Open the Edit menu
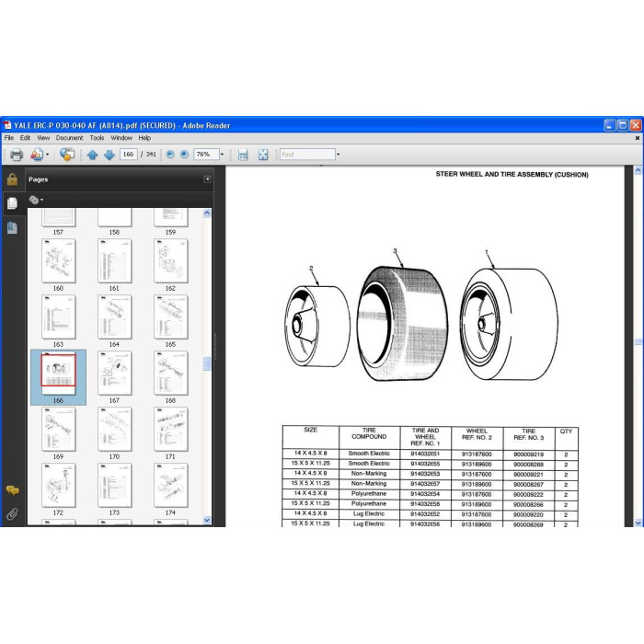 25,138
